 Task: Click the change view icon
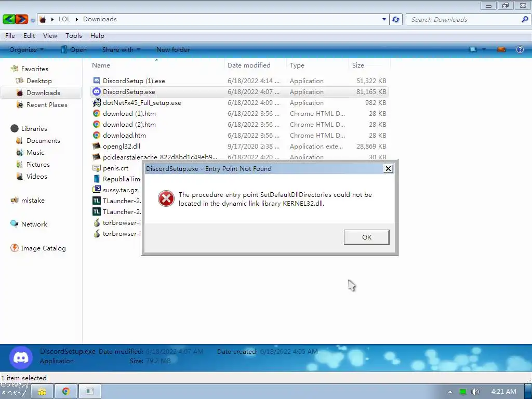click(473, 49)
